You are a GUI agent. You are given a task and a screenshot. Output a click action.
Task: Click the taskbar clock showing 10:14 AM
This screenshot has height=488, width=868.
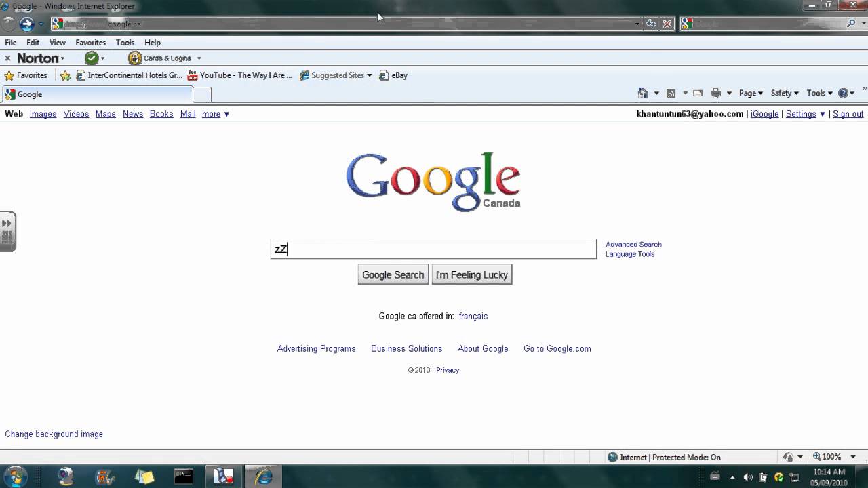[x=829, y=476]
